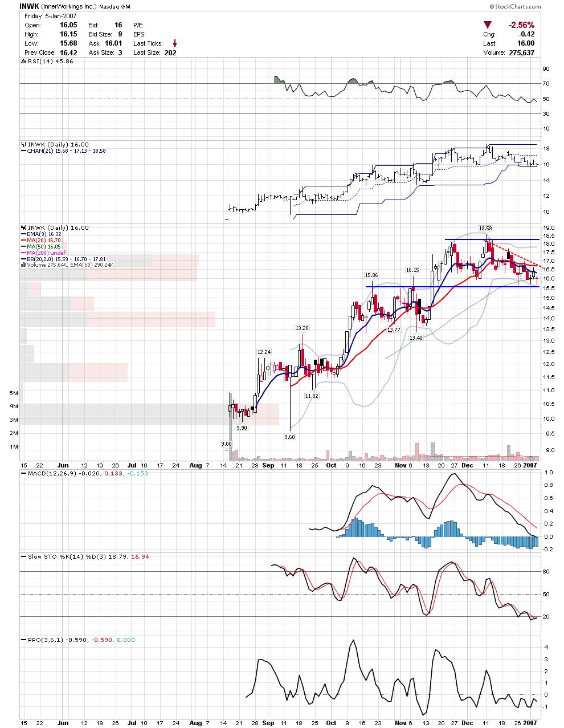Image resolution: width=564 pixels, height=728 pixels.
Task: Click the date 'Friday 5-Jan-2007'
Action: tap(51, 17)
